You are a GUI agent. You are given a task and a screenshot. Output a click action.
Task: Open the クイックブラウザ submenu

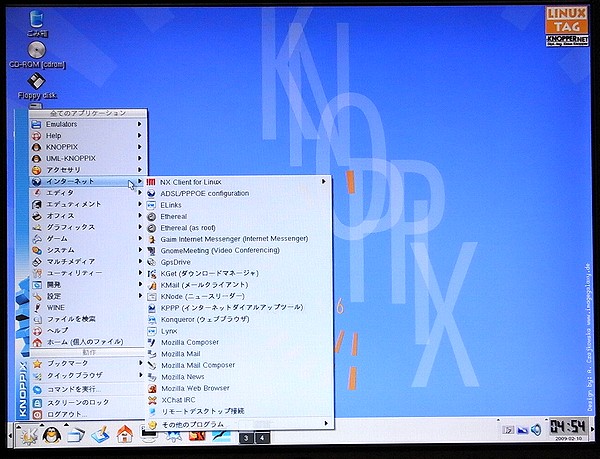click(x=88, y=376)
